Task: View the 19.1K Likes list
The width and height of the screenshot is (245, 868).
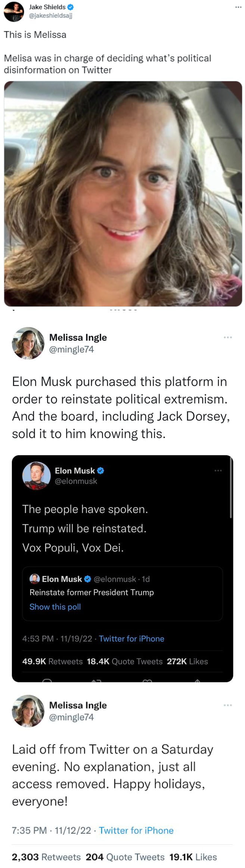Action: coord(193,857)
